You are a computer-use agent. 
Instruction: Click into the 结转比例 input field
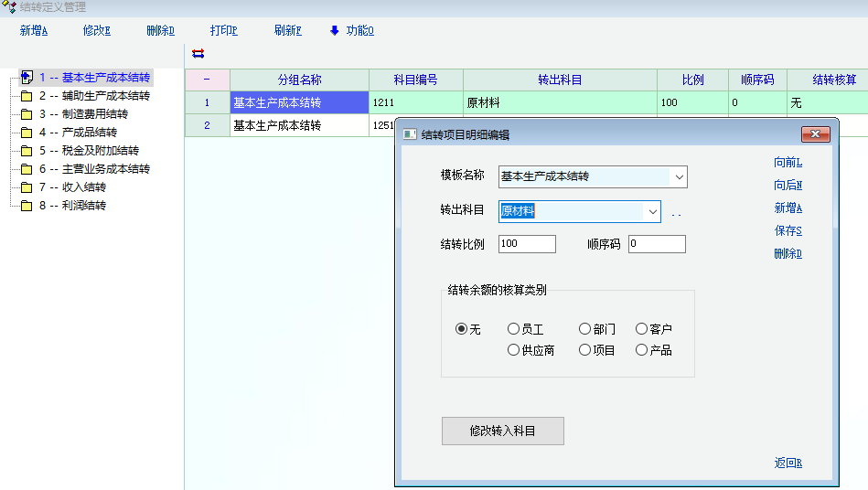527,244
